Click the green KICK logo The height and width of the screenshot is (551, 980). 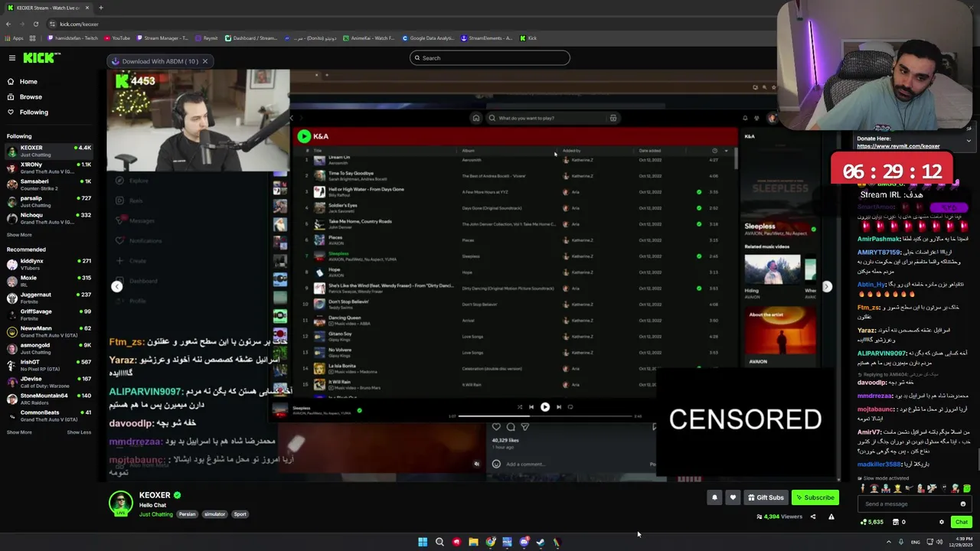click(x=38, y=58)
